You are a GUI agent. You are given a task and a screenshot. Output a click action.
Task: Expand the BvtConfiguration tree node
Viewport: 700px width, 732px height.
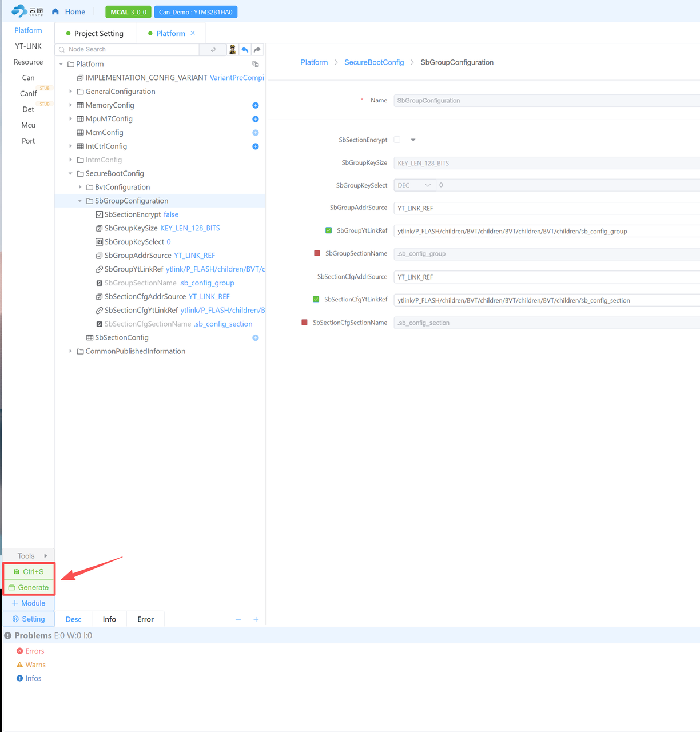(x=80, y=187)
